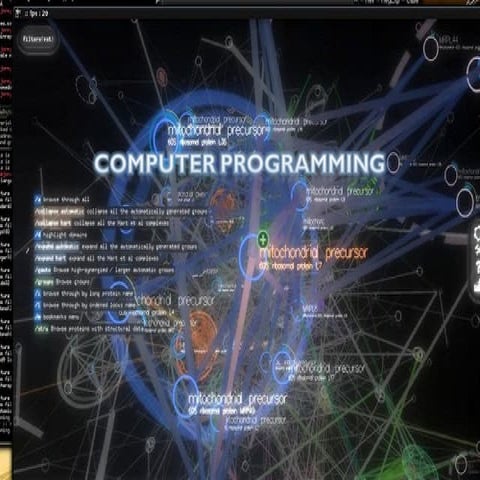
Task: Run "/collapse hart" to collapse Hart complexes
Action: [101, 223]
